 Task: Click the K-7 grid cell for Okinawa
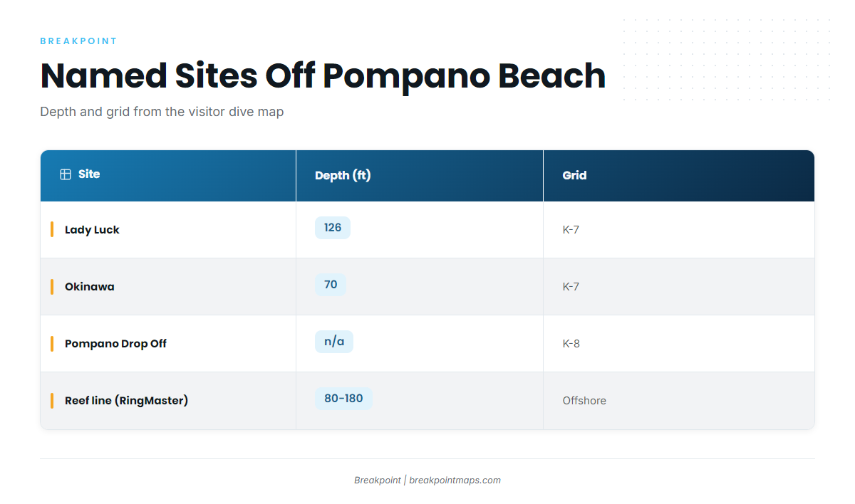point(571,287)
